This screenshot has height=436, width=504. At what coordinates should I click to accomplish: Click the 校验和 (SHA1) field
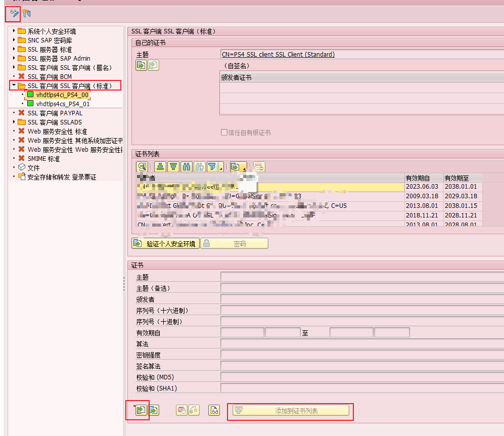tap(362, 388)
